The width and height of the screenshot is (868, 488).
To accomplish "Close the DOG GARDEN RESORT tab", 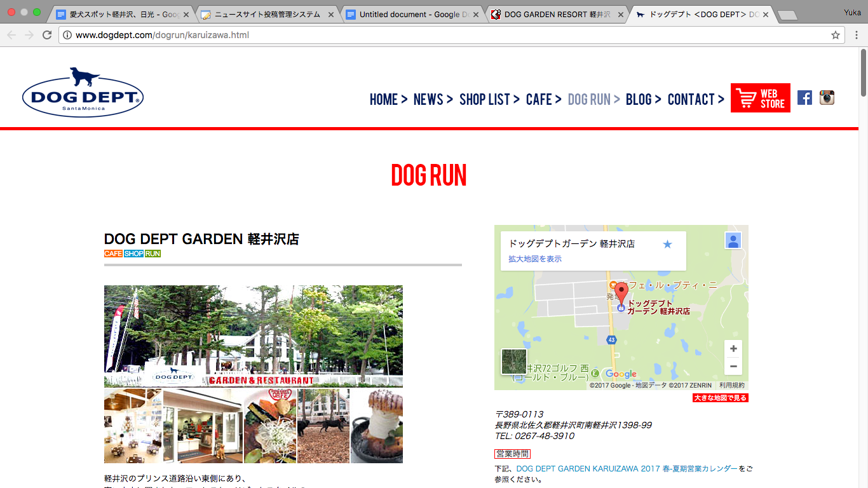I will [620, 15].
